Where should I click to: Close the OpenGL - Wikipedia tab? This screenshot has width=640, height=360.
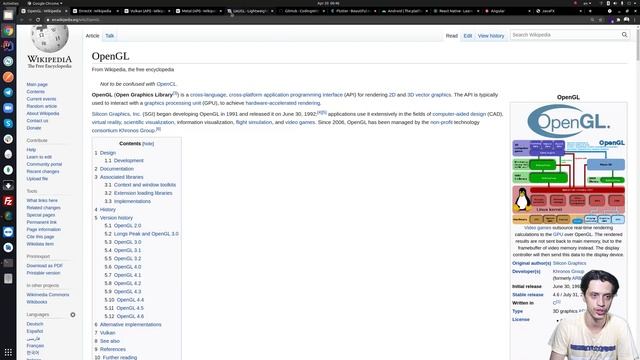click(x=66, y=11)
